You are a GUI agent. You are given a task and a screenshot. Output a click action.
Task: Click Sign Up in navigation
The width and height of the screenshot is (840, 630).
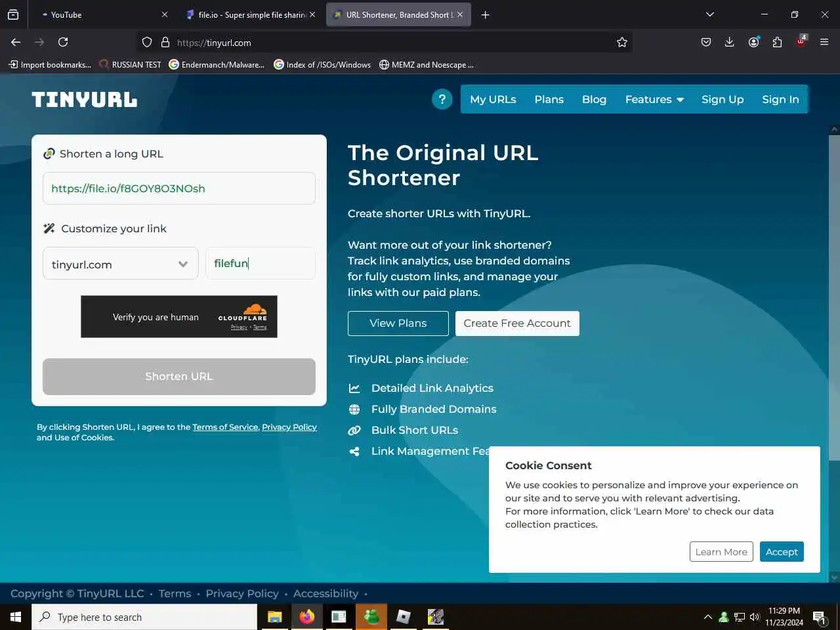[723, 99]
